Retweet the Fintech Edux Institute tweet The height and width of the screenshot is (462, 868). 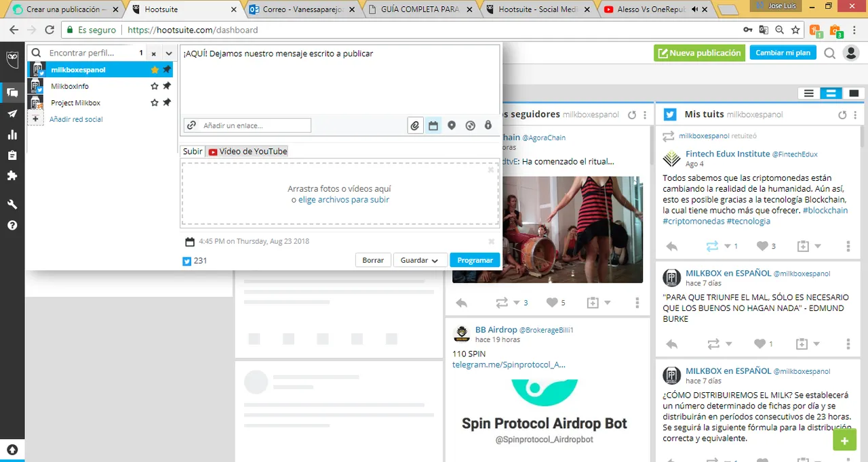pyautogui.click(x=713, y=247)
